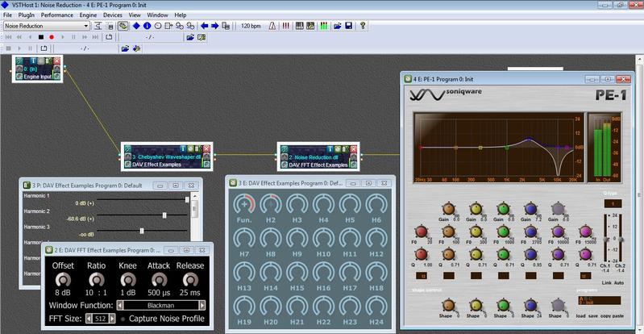Toggle the filter button under green Q knob

tap(504, 276)
